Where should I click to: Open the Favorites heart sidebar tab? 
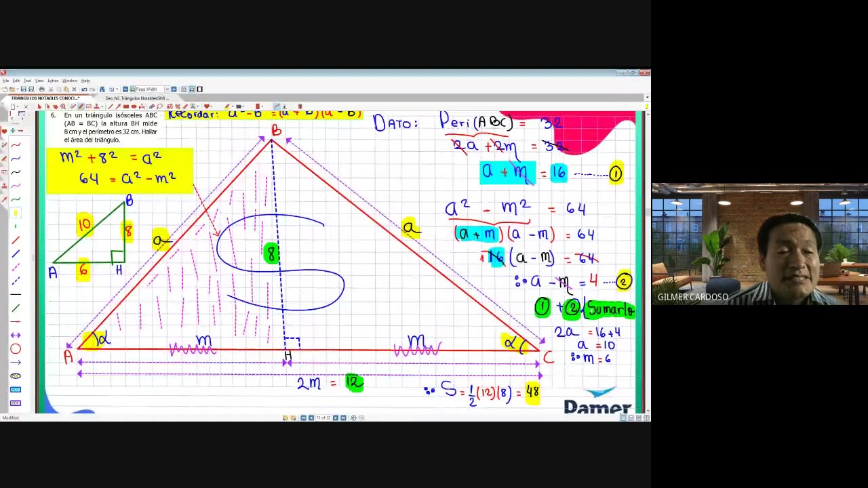5,131
